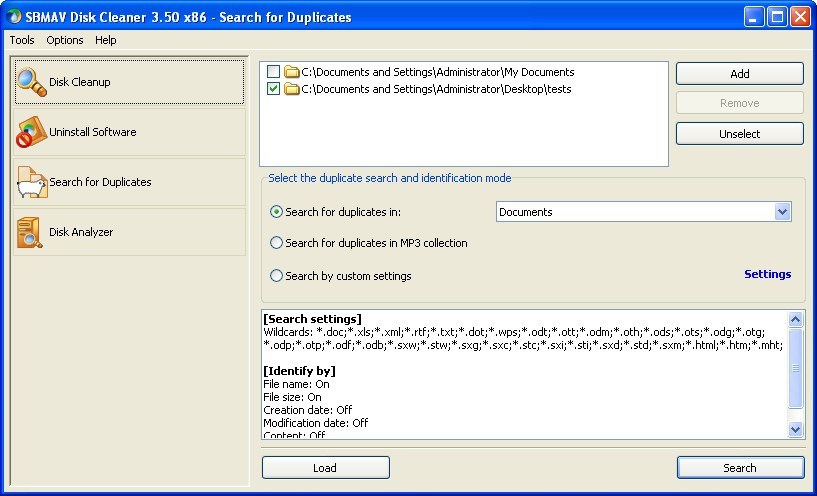The image size is (817, 496).
Task: Click the 'File name: On' line
Action: pos(296,384)
